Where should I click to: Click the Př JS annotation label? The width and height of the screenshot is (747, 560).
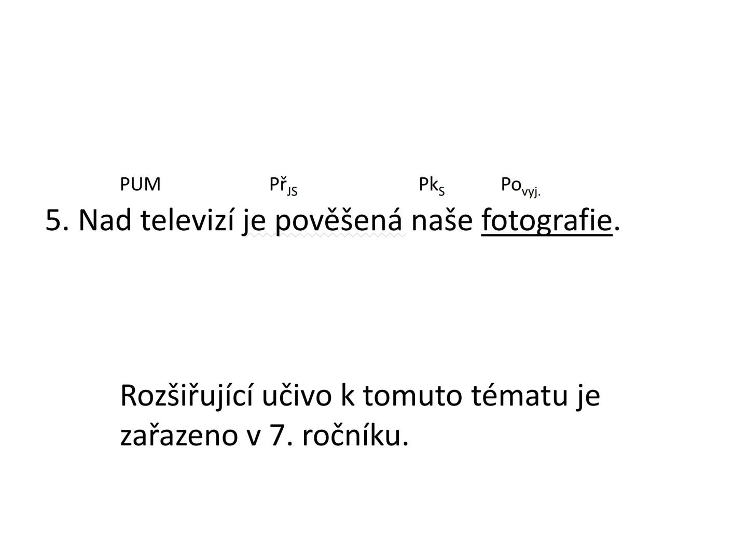click(283, 186)
